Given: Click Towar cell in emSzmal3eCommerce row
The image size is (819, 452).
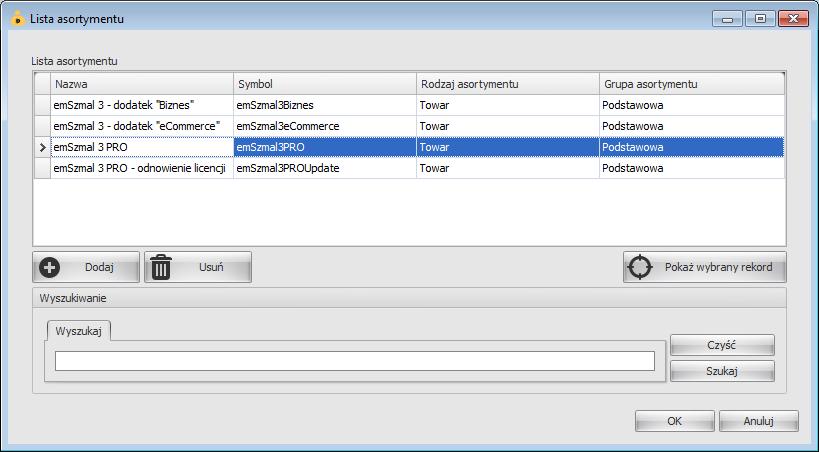Looking at the screenshot, I should [508, 126].
